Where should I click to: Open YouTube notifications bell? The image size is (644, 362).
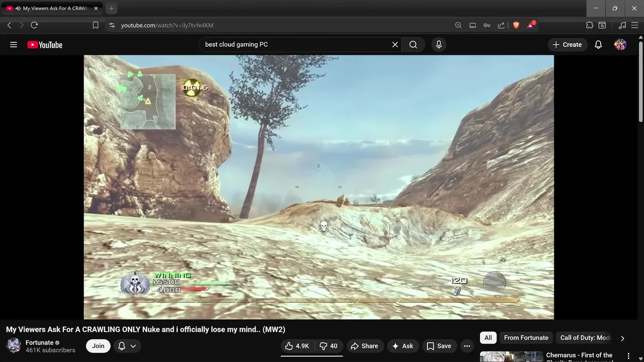[x=598, y=45]
